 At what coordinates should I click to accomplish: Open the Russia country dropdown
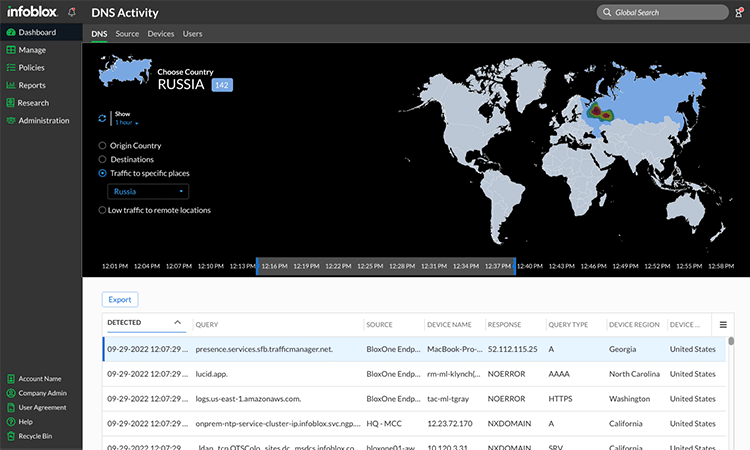pos(148,191)
